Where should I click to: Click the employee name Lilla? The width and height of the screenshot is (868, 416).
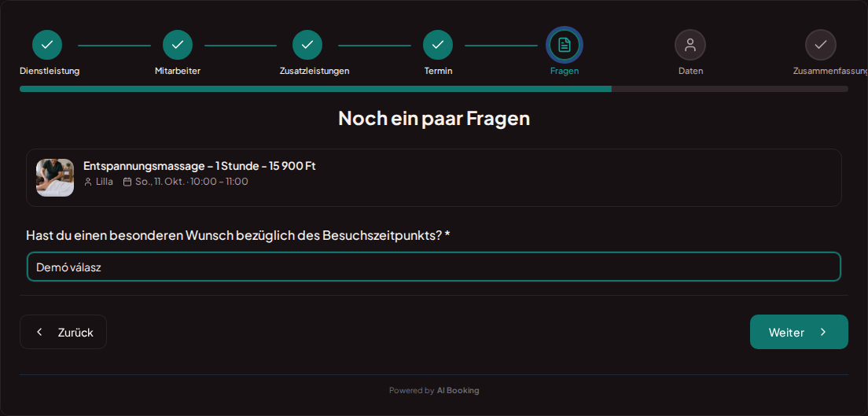(x=104, y=182)
